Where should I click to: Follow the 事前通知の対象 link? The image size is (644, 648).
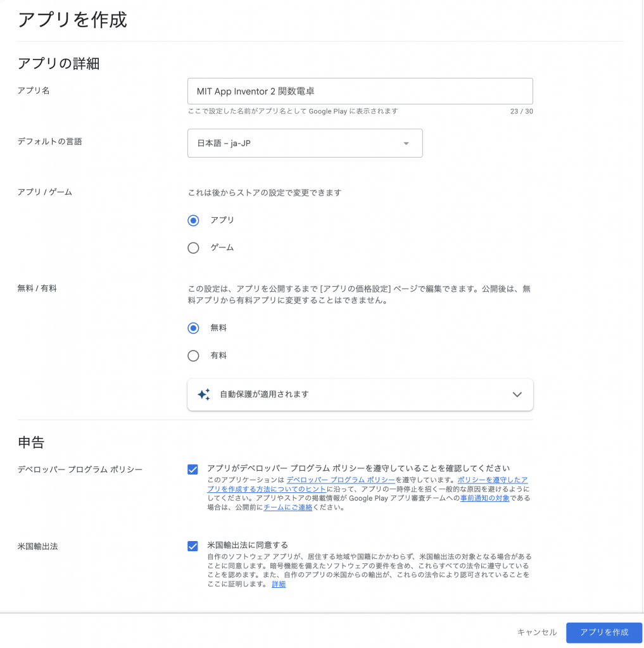pos(484,499)
